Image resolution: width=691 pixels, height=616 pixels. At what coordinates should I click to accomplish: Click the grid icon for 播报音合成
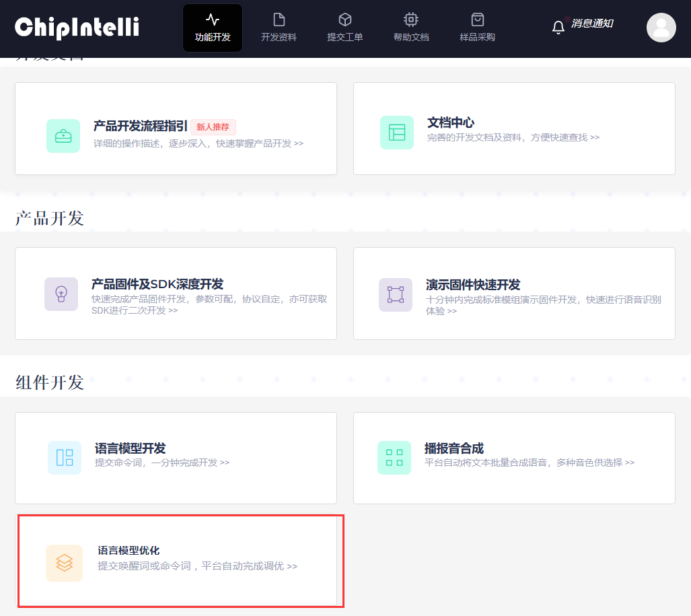pos(394,457)
